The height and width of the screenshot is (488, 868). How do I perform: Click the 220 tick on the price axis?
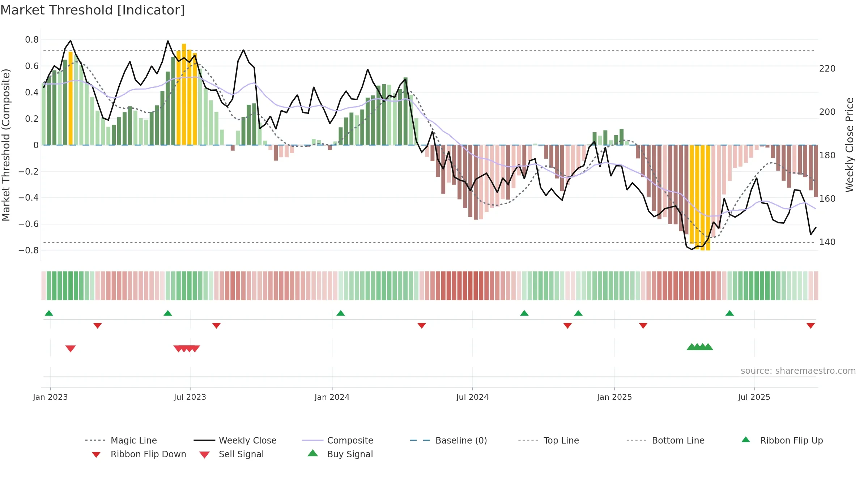(827, 69)
